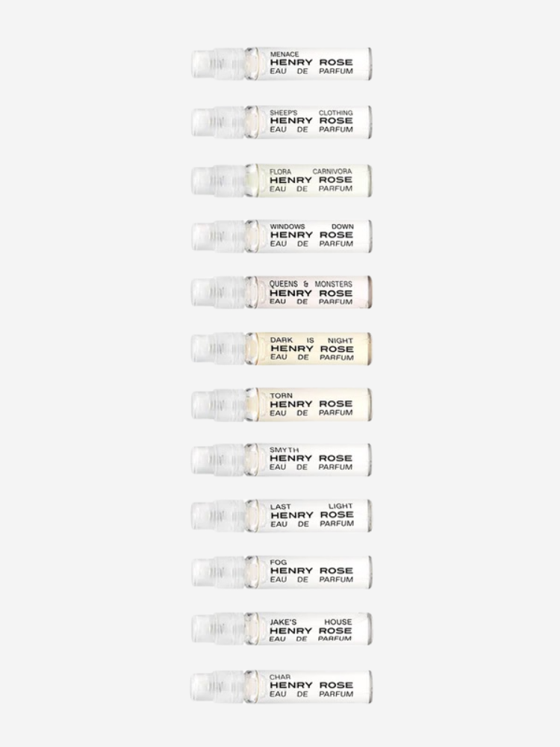This screenshot has height=747, width=560.
Task: Click the cap of the Smyth vial
Action: 218,459
